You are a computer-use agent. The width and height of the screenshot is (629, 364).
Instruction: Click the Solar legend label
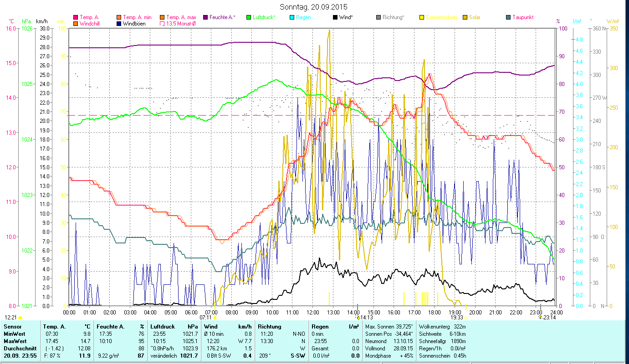[475, 17]
